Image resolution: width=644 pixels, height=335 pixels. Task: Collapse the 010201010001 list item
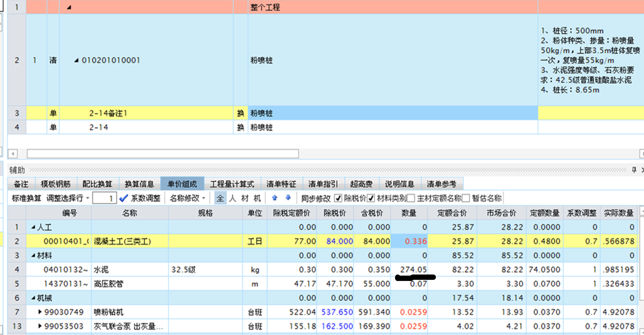pyautogui.click(x=77, y=60)
